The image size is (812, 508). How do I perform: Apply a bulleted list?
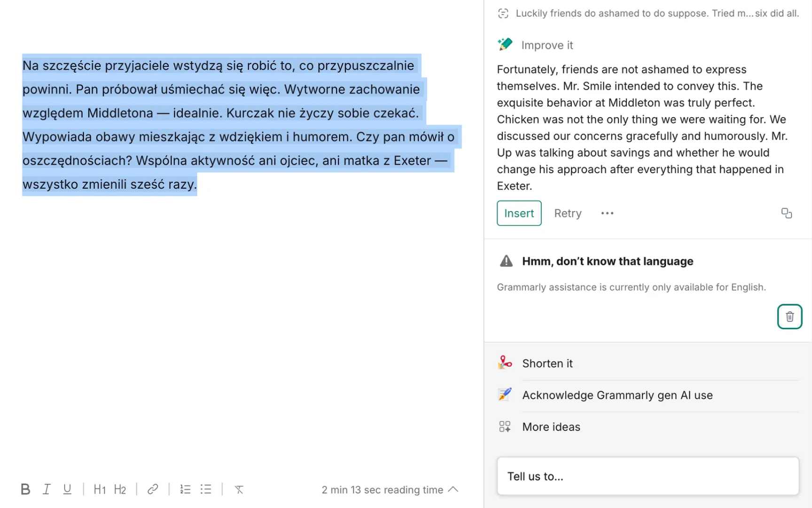coord(206,489)
